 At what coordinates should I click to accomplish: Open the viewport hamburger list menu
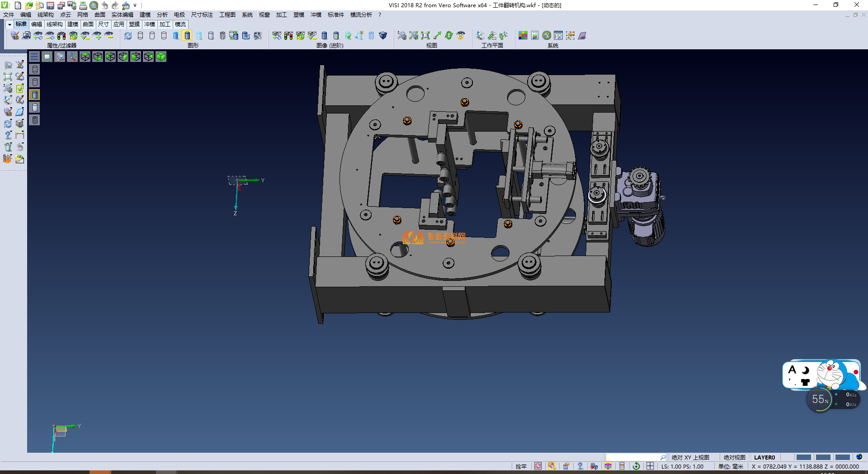[34, 57]
